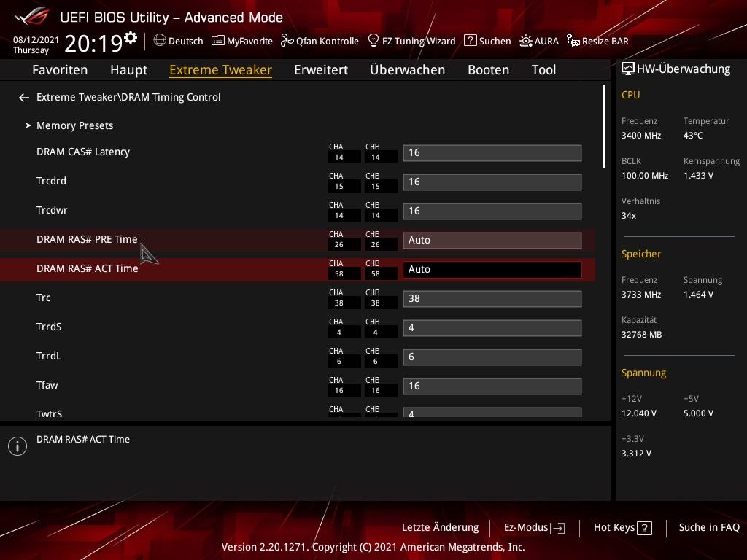Select the TrrdL row label
This screenshot has width=747, height=560.
click(49, 356)
